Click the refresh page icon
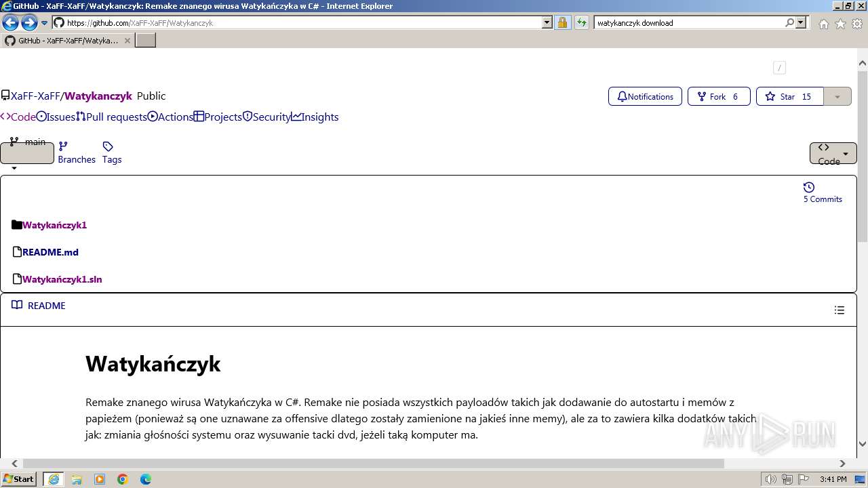 point(581,22)
